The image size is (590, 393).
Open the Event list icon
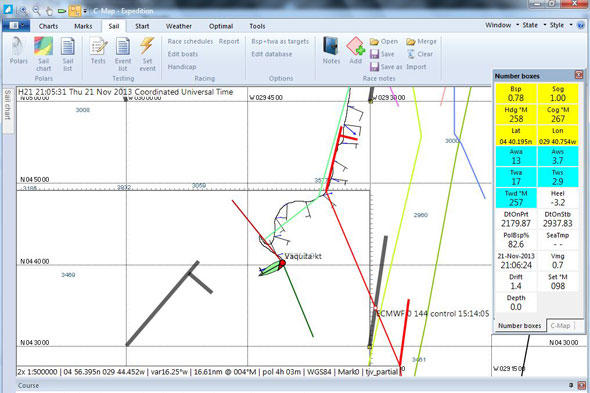click(123, 54)
